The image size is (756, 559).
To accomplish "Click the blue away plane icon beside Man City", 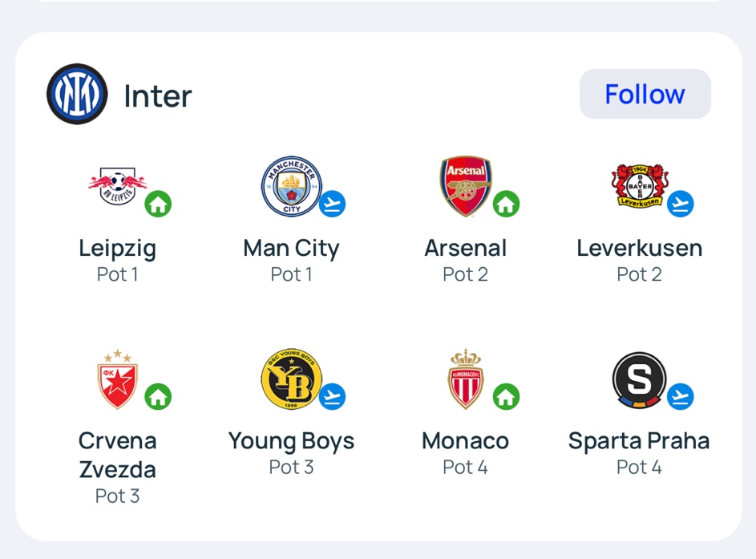I will coord(332,204).
